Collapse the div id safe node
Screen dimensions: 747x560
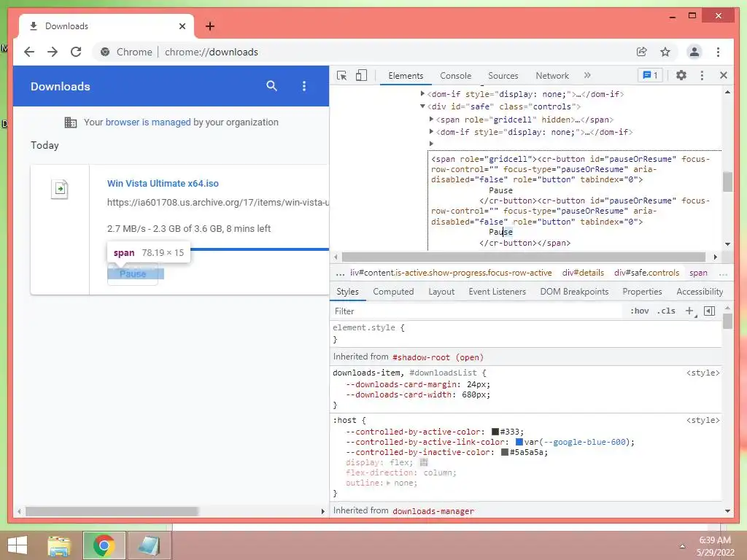tap(422, 106)
